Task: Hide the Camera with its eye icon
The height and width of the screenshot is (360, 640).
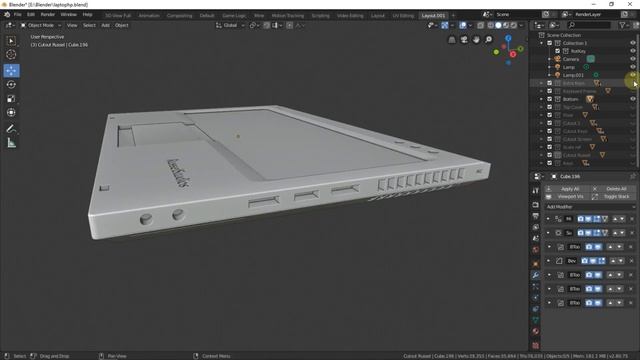Action: tap(633, 59)
